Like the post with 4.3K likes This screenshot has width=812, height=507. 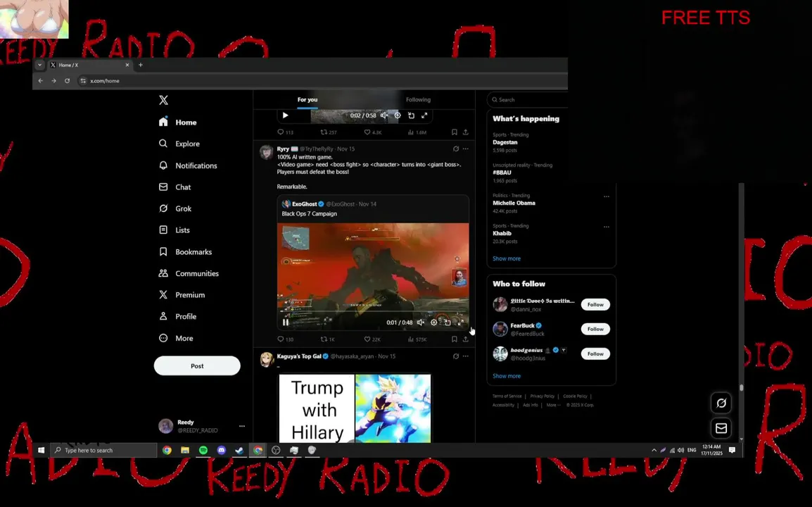(x=373, y=132)
